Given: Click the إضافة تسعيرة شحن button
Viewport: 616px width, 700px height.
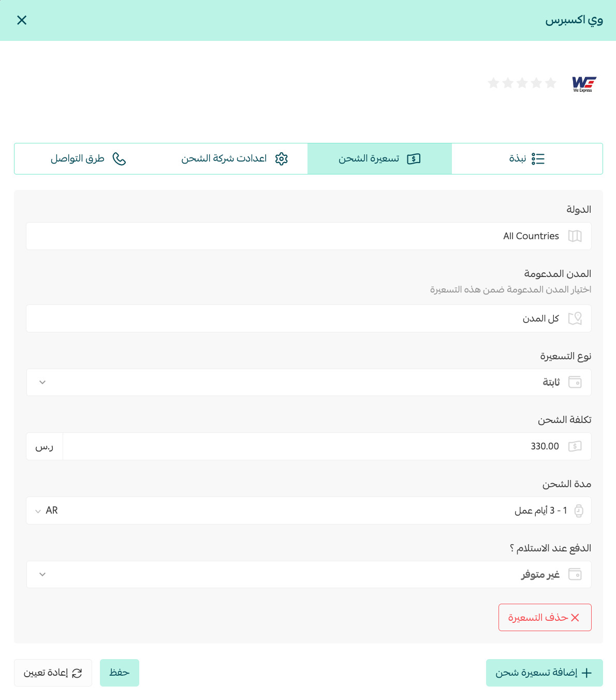Looking at the screenshot, I should pos(544,673).
